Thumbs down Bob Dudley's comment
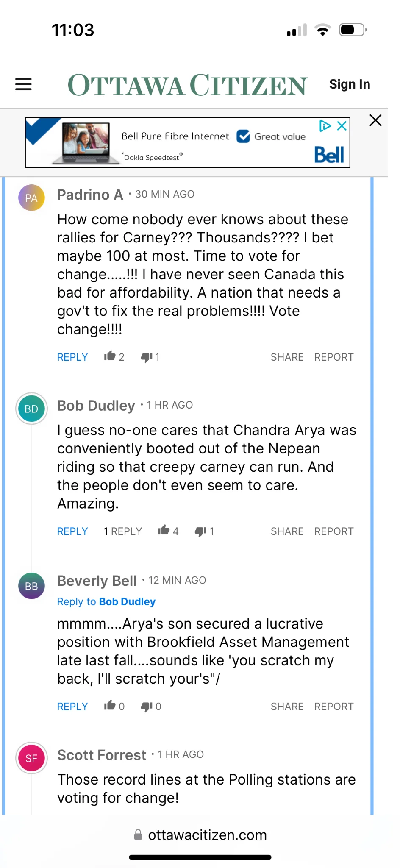This screenshot has height=868, width=400. (200, 531)
